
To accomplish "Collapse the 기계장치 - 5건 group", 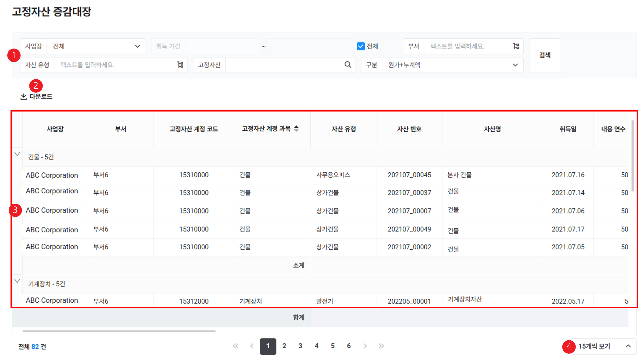I will click(17, 281).
